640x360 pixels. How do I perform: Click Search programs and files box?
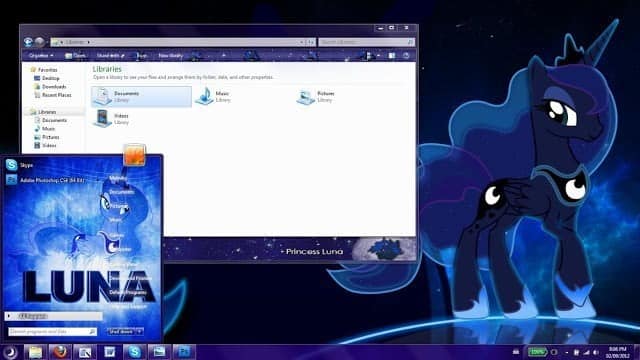pyautogui.click(x=53, y=332)
